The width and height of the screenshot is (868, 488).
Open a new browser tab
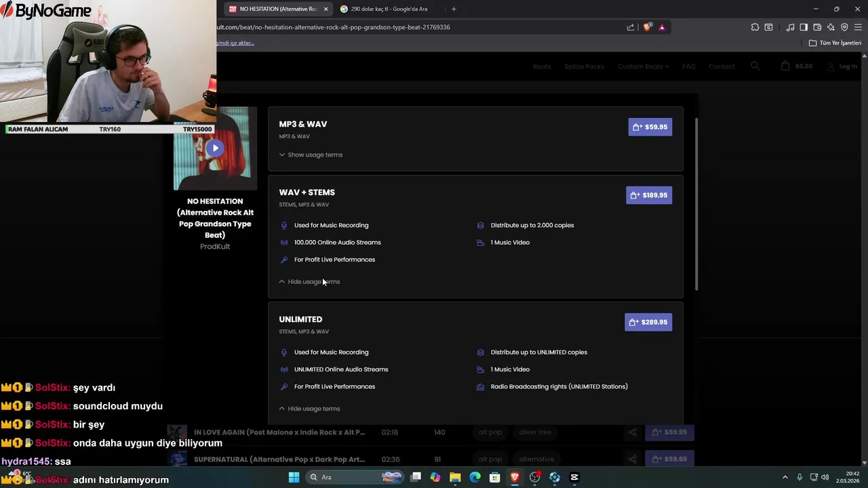[454, 9]
